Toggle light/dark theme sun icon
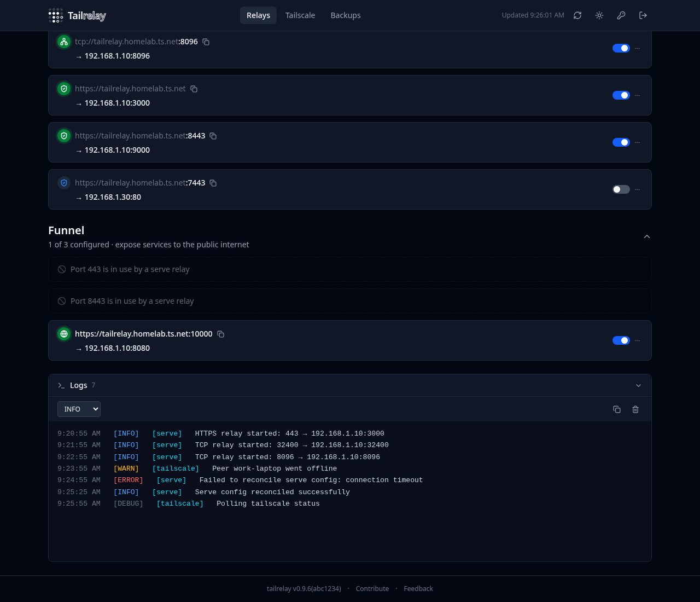This screenshot has width=700, height=602. click(x=599, y=15)
